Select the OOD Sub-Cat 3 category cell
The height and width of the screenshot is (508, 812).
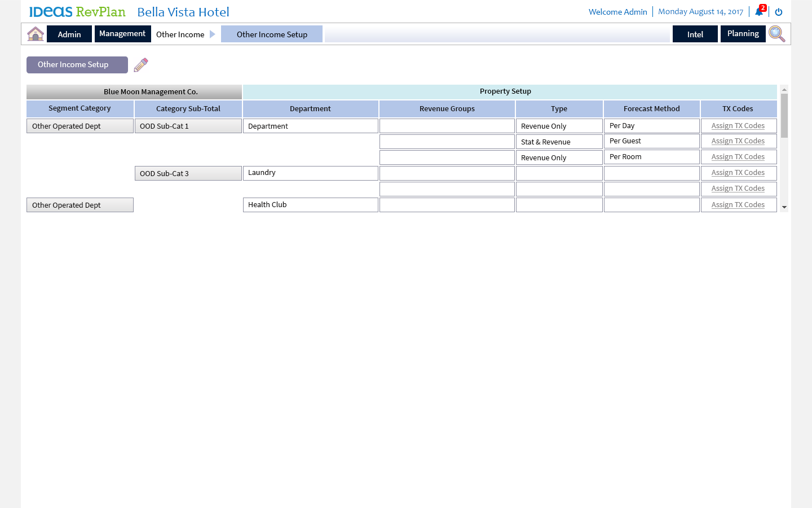tap(188, 173)
